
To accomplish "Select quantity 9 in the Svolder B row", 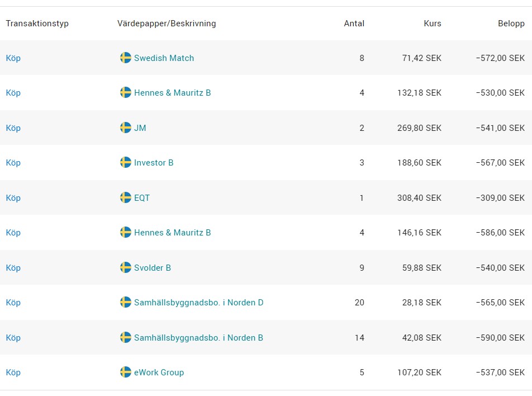I will click(362, 268).
